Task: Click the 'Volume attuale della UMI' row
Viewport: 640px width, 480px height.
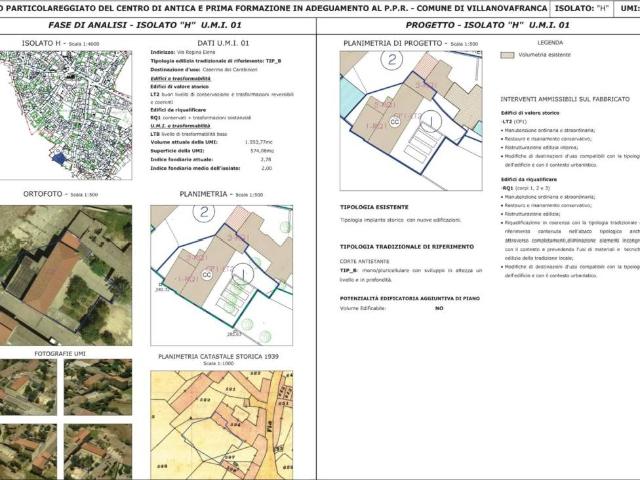Action: tap(211, 142)
